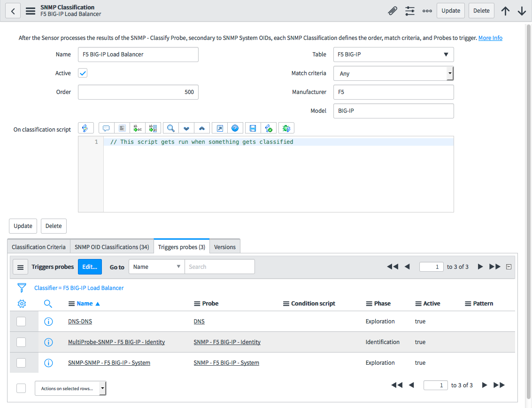532x408 pixels.
Task: Open the More Info link
Action: click(490, 38)
